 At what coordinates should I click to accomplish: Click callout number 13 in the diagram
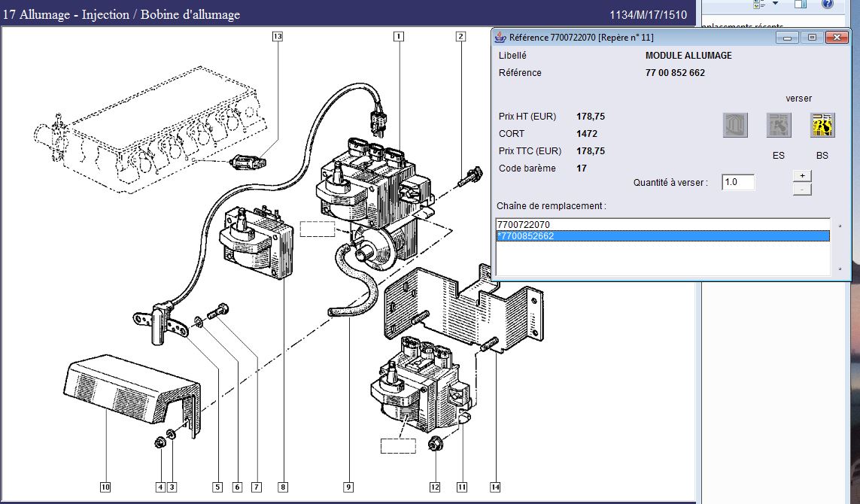click(278, 36)
